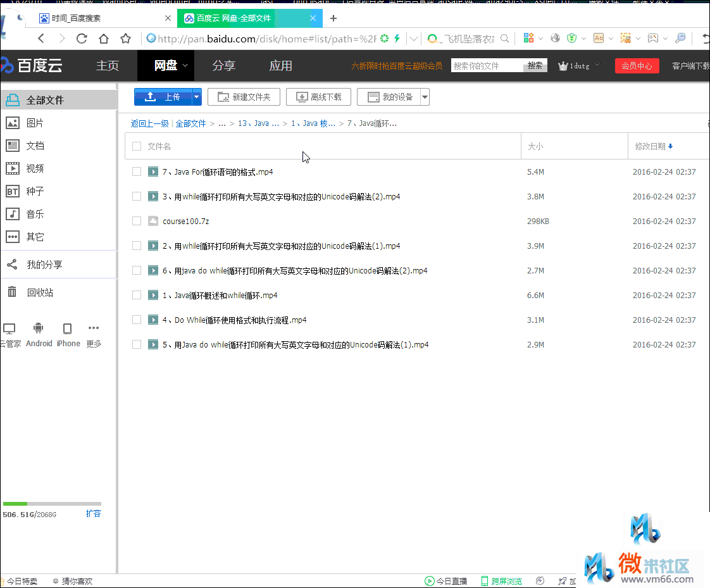
Task: Click the 扩容 expand storage link
Action: point(93,514)
